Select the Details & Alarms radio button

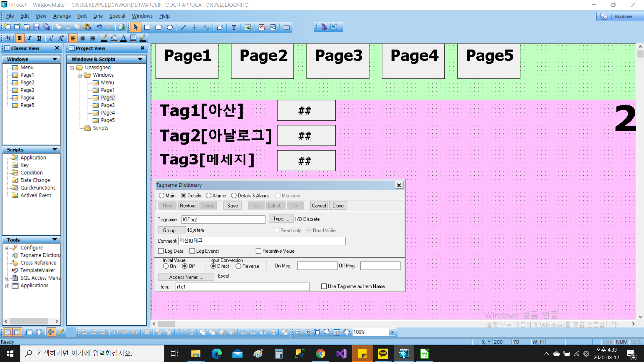point(234,195)
